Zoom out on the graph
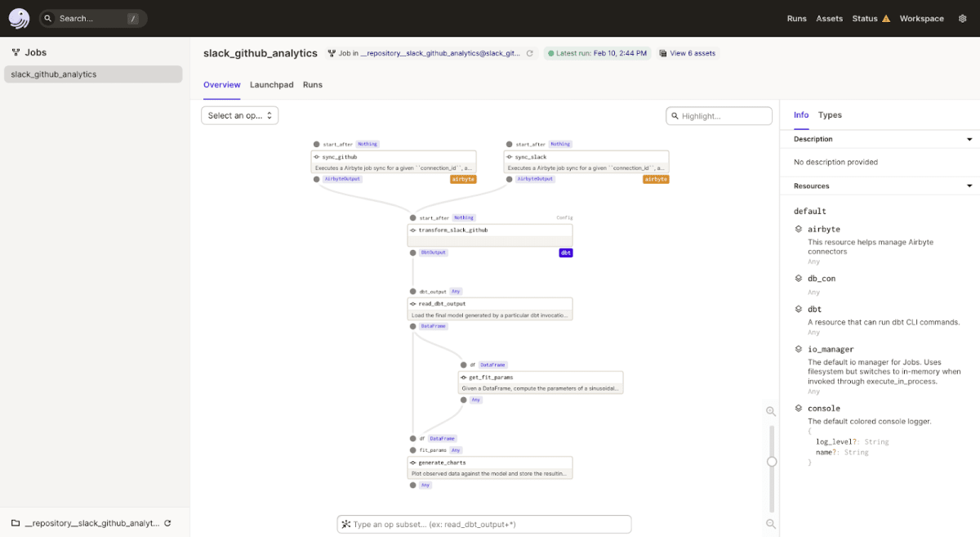This screenshot has width=980, height=537. (771, 523)
